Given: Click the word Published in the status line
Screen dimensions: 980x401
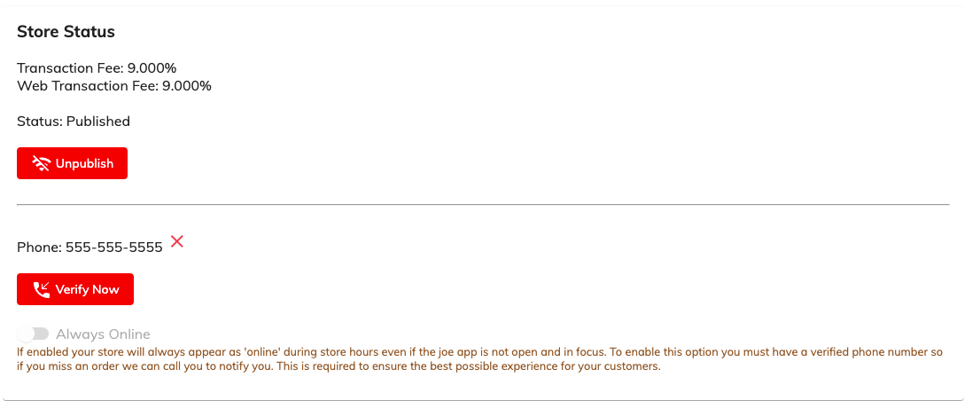Looking at the screenshot, I should click(98, 122).
